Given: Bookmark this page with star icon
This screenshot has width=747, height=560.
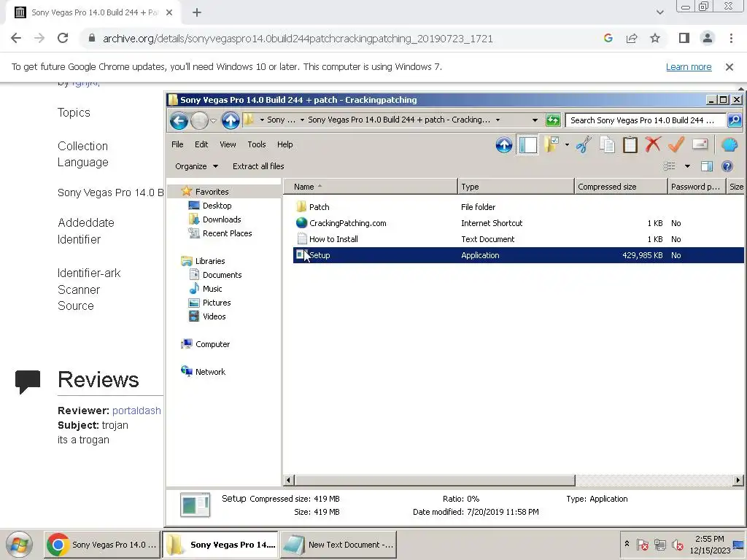Looking at the screenshot, I should tap(655, 38).
